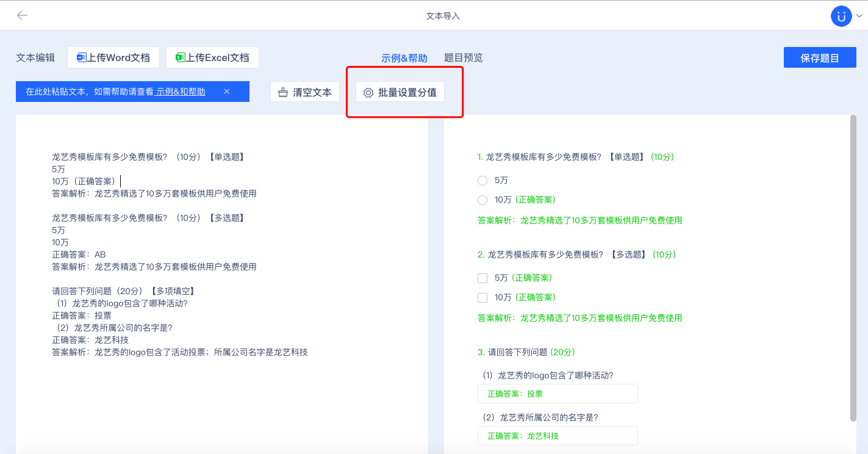The height and width of the screenshot is (454, 868).
Task: Open 批量设置分值 batch score settings
Action: [x=400, y=92]
